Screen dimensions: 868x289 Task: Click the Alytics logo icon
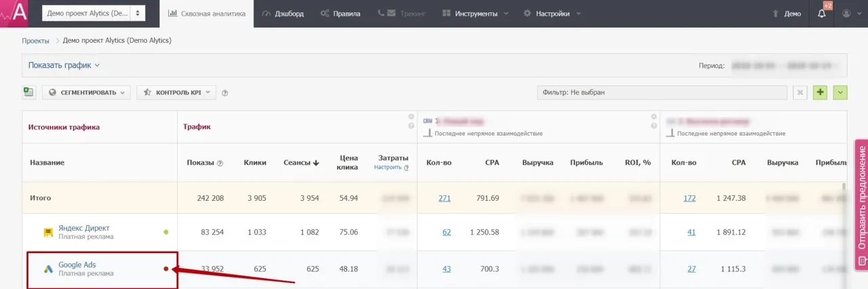(14, 14)
